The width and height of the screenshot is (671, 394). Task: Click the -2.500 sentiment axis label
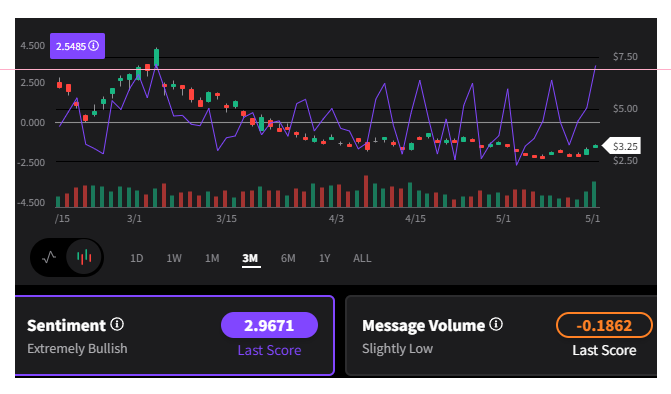pyautogui.click(x=31, y=163)
